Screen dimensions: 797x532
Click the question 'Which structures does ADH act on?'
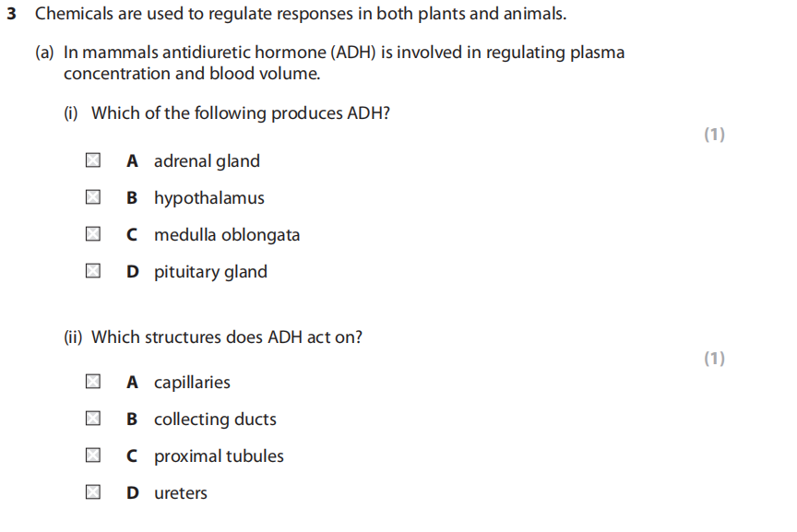tap(226, 337)
